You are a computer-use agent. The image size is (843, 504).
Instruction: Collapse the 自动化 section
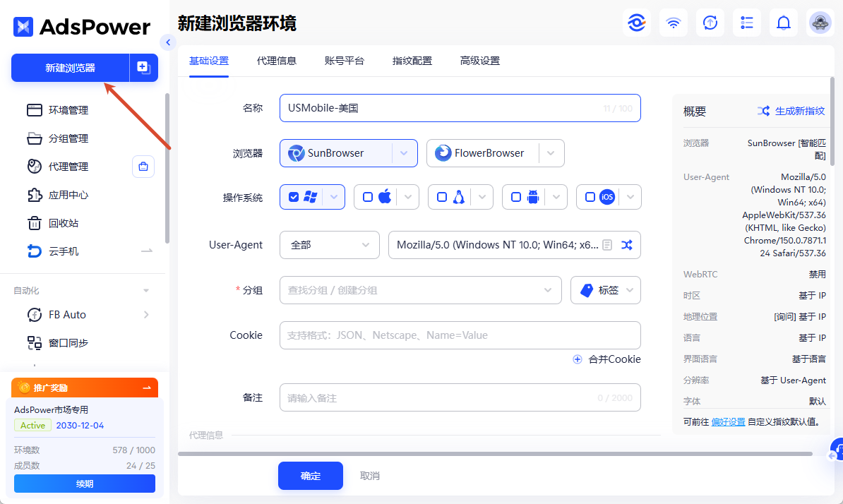pyautogui.click(x=145, y=291)
